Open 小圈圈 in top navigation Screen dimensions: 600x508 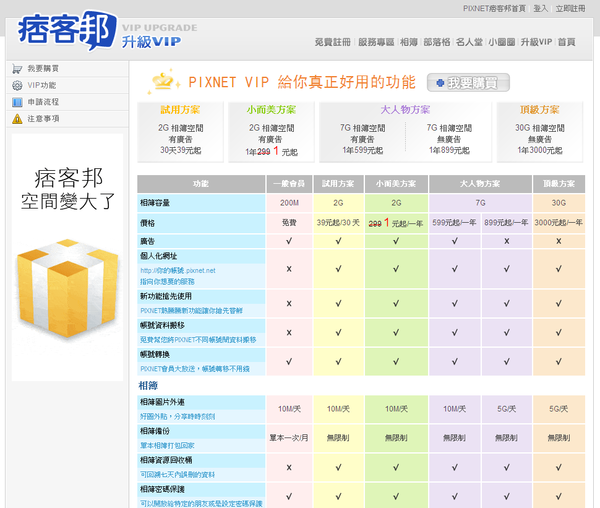[501, 42]
